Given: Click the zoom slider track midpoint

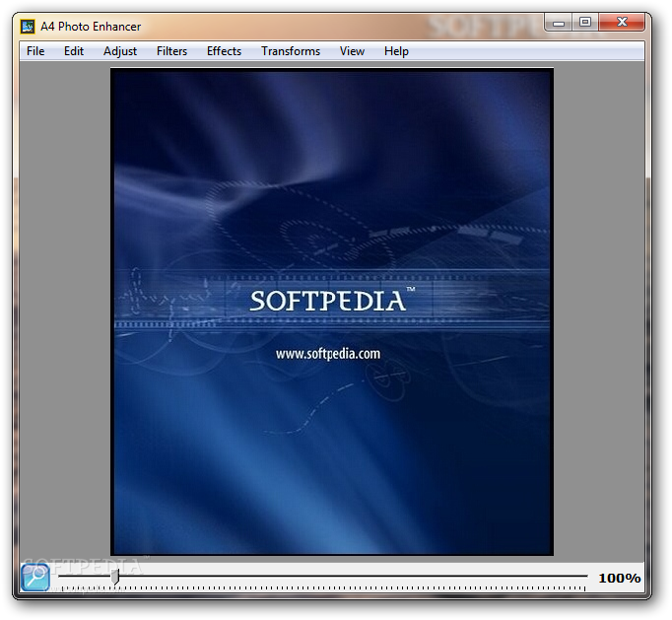Looking at the screenshot, I should click(323, 577).
